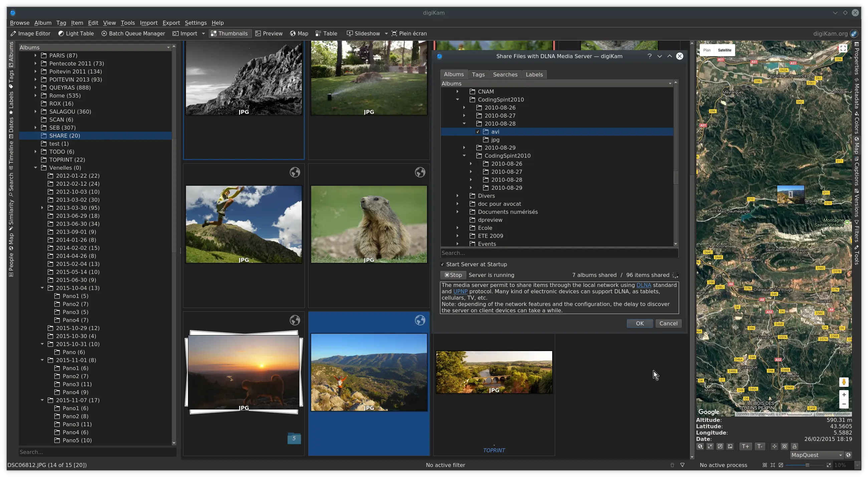Expand the 2013-03-30 (95) album
868x477 pixels.
tap(42, 208)
